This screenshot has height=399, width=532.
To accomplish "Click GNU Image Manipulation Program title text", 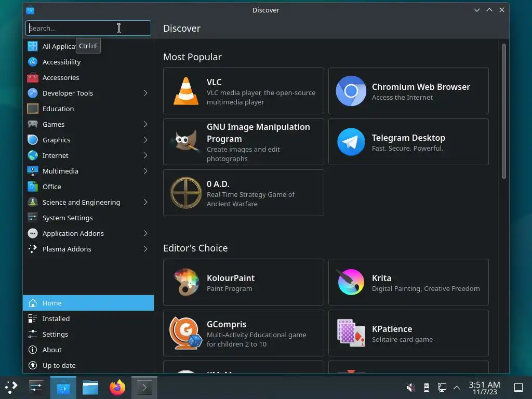I will coord(258,132).
